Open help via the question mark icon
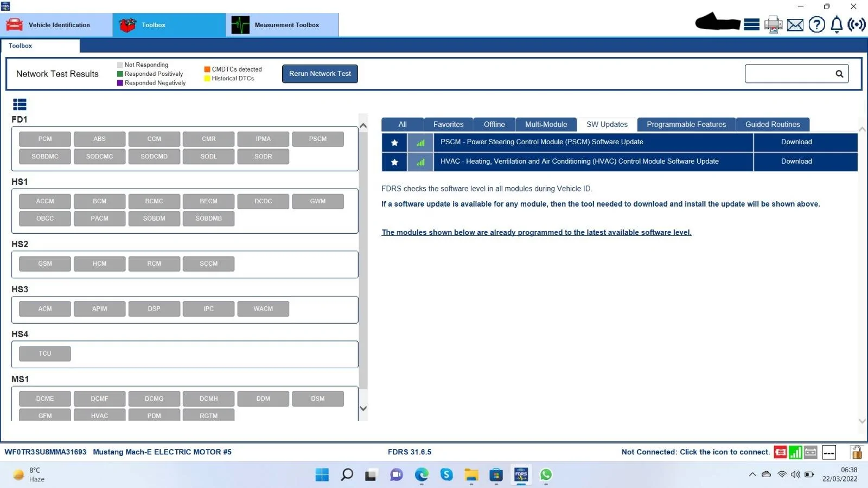 click(816, 24)
